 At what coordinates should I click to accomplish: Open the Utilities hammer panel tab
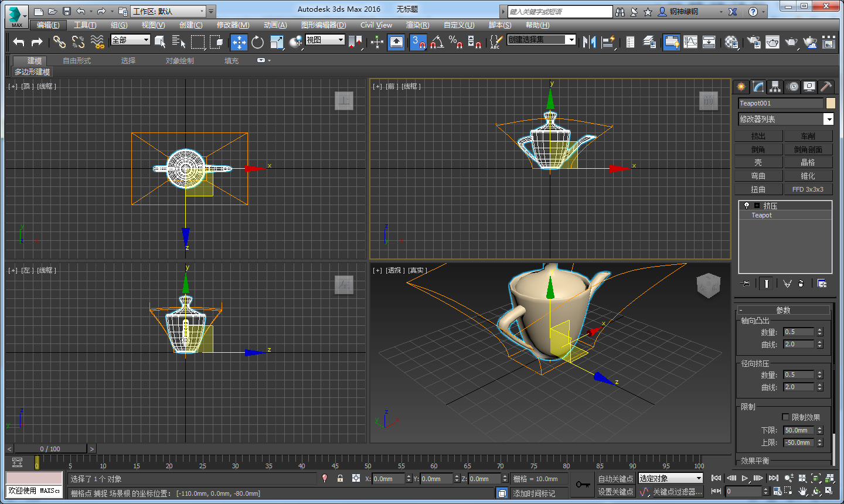(826, 87)
